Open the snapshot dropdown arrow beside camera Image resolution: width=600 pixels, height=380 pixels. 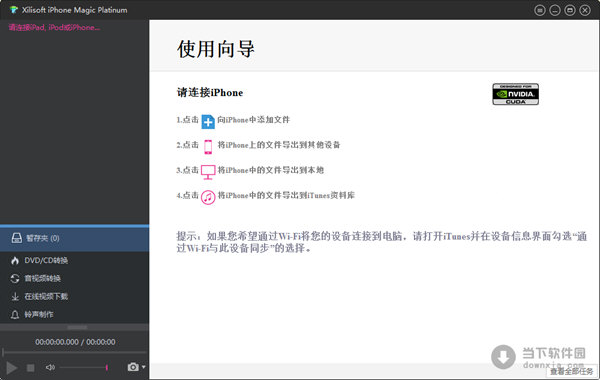point(143,367)
